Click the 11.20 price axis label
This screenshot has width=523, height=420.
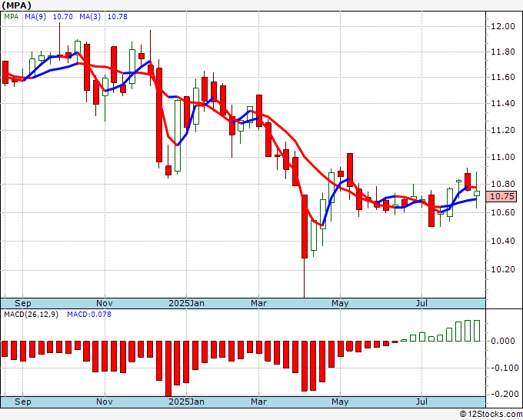[503, 130]
